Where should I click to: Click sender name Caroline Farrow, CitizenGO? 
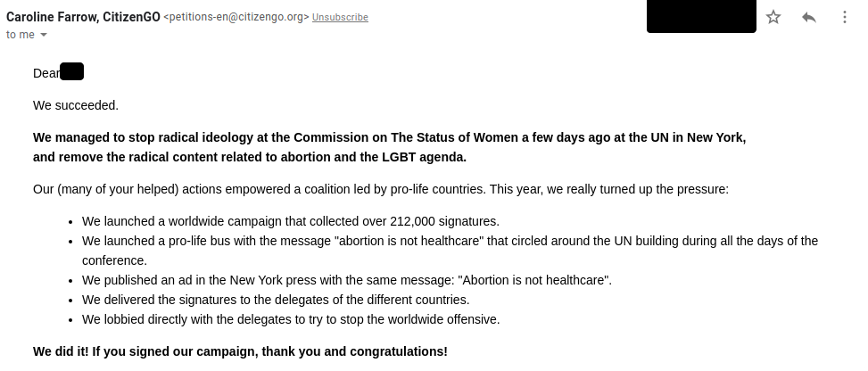click(x=83, y=17)
